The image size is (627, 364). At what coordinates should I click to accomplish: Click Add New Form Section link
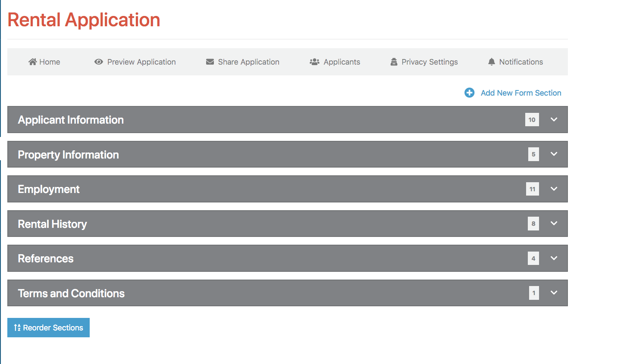point(521,93)
